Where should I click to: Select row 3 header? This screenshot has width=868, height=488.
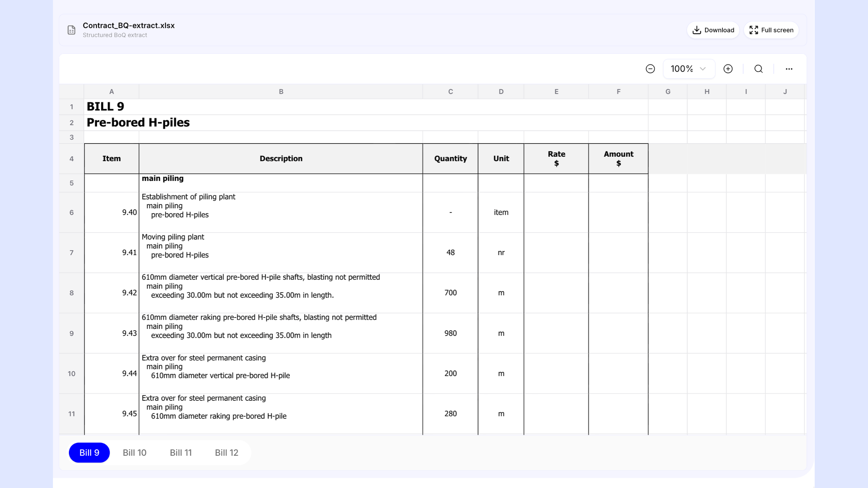tap(72, 137)
